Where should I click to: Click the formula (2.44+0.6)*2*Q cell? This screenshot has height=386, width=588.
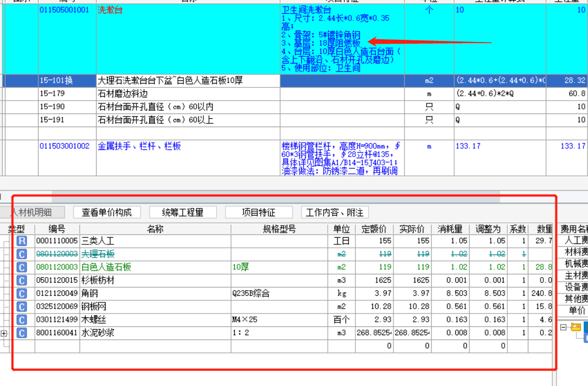[x=500, y=94]
